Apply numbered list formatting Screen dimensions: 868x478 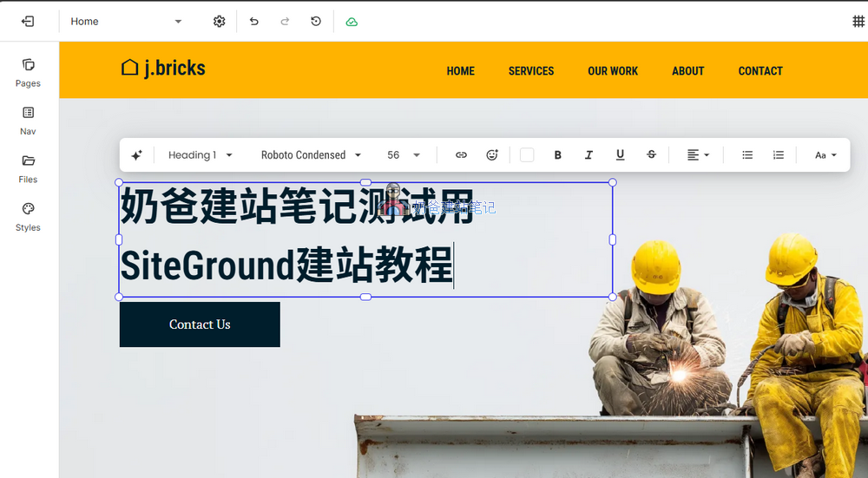tap(779, 155)
